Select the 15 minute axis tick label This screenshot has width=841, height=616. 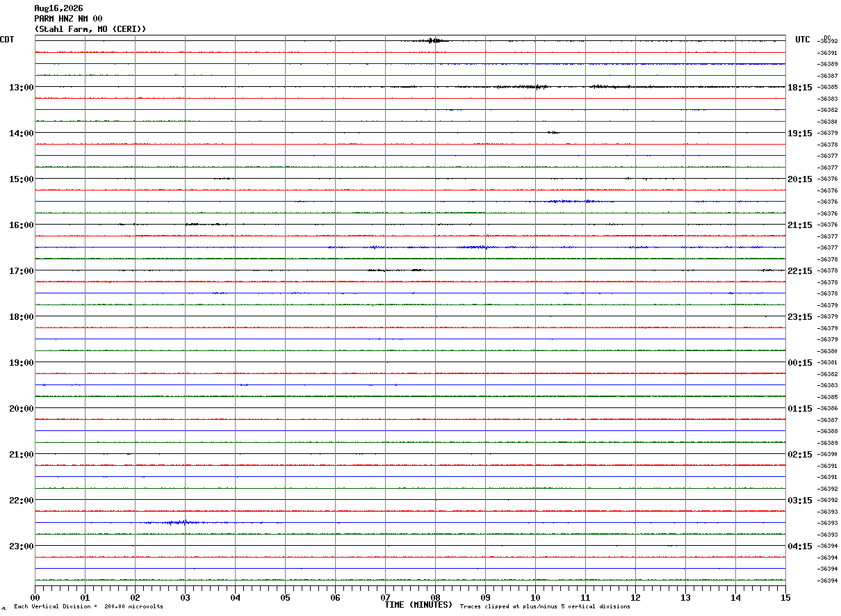pos(785,598)
